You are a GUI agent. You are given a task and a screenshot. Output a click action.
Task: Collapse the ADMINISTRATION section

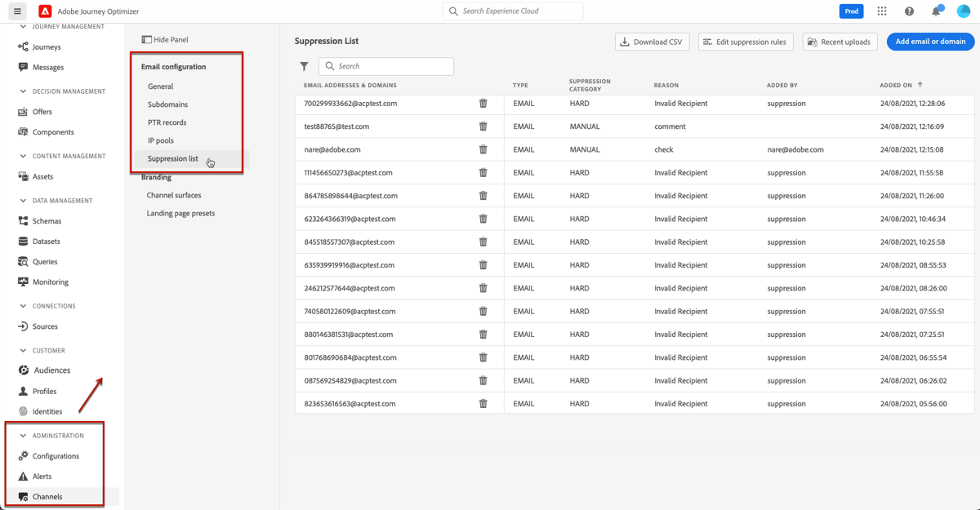pyautogui.click(x=22, y=435)
